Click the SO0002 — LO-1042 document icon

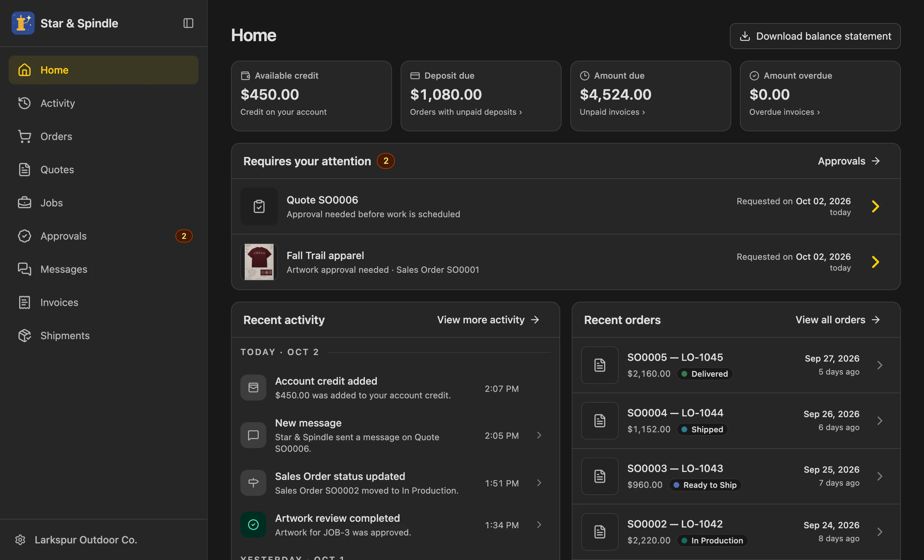point(600,531)
